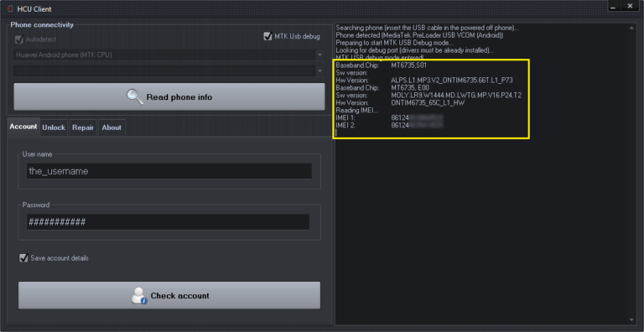The image size is (644, 332).
Task: Close the HCU Client window
Action: point(630,6)
